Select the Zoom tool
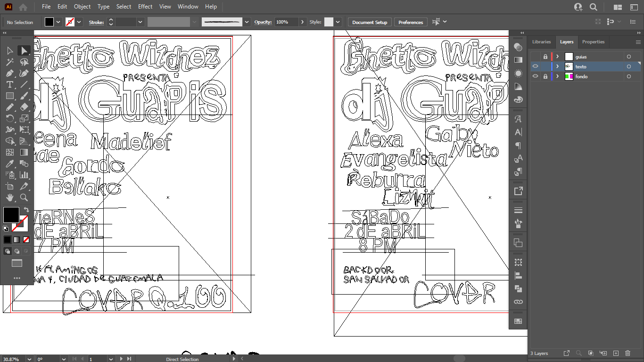Viewport: 644px width, 362px height. [24, 197]
